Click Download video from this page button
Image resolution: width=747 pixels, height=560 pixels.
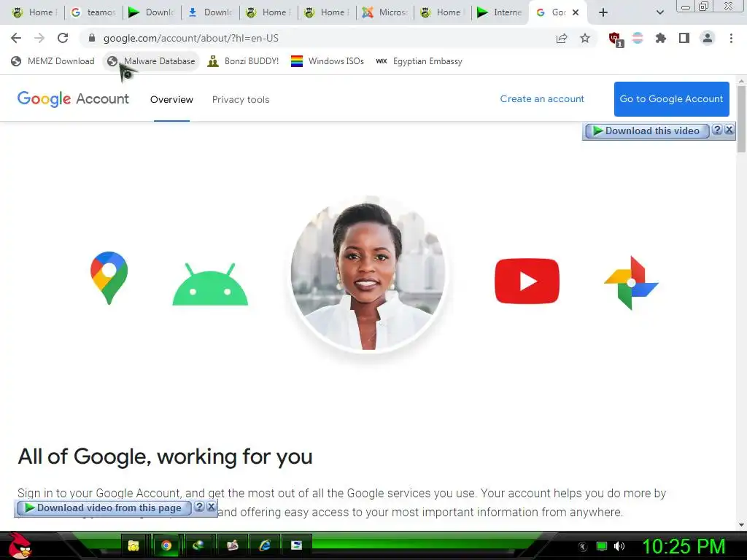pos(104,507)
